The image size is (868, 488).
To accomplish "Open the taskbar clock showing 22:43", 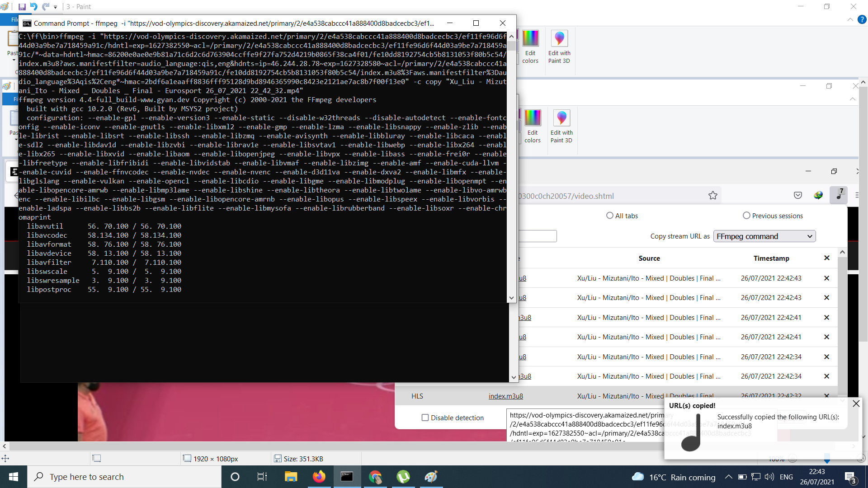I will [x=817, y=477].
